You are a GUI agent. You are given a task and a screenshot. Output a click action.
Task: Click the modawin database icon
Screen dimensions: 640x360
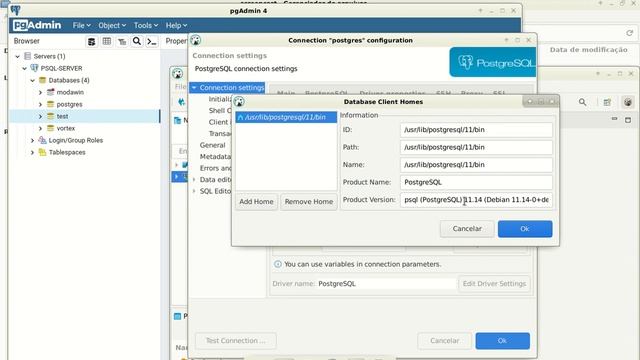coord(50,92)
